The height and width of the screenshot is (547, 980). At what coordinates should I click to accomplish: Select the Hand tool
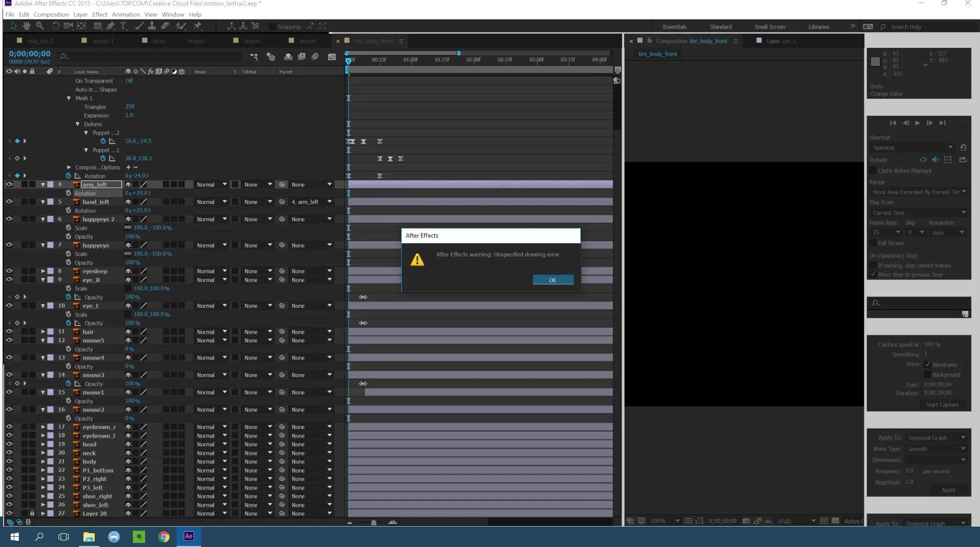coord(26,26)
